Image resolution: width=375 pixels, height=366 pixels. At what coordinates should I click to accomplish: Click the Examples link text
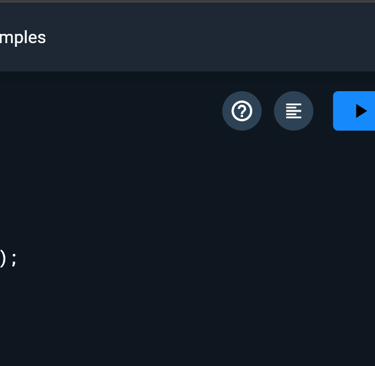(23, 37)
